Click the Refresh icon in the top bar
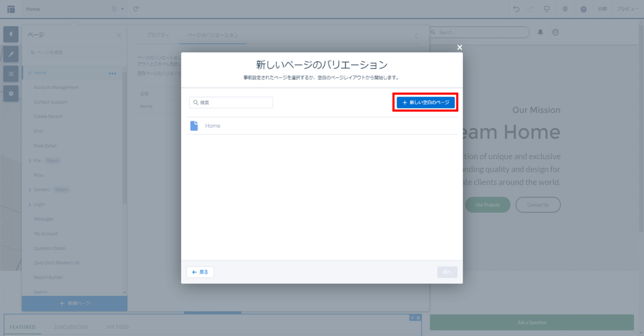 click(136, 9)
